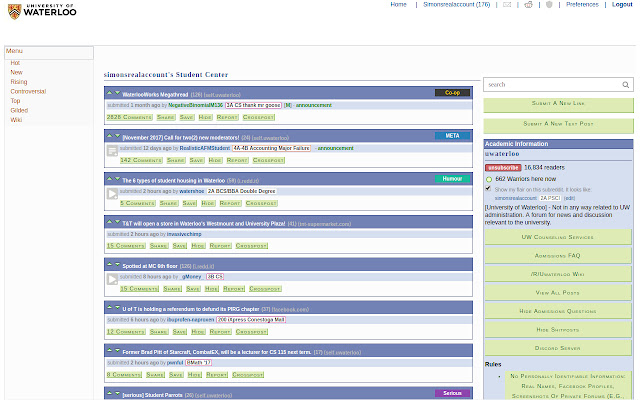Upvote the U of T referendum post
The image size is (640, 400).
click(109, 307)
